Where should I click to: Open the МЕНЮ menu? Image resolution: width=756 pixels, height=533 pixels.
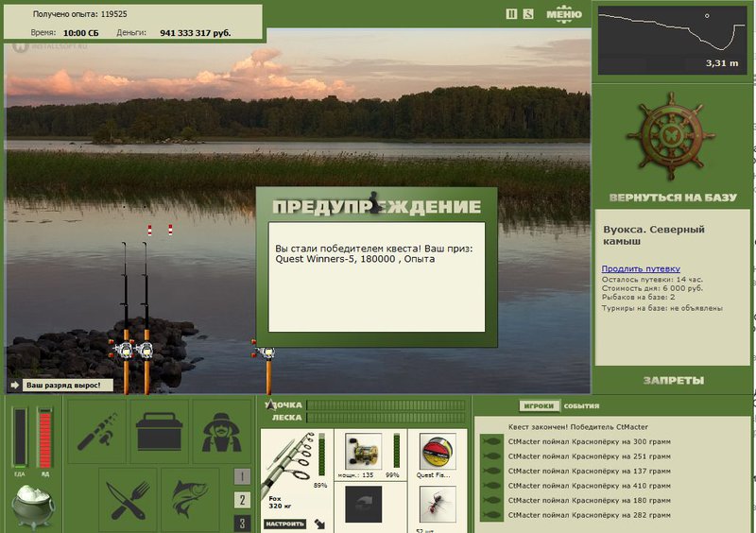tap(563, 14)
